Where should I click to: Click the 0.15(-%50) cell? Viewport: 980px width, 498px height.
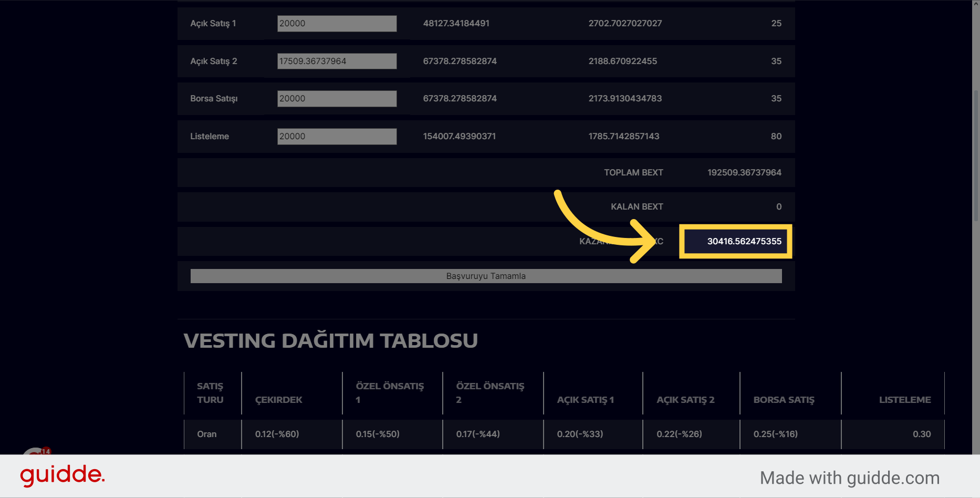coord(378,434)
